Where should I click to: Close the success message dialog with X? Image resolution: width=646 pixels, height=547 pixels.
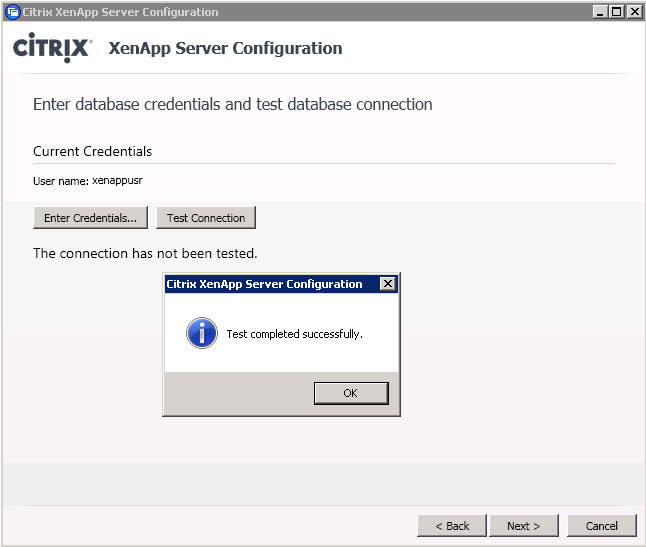388,283
